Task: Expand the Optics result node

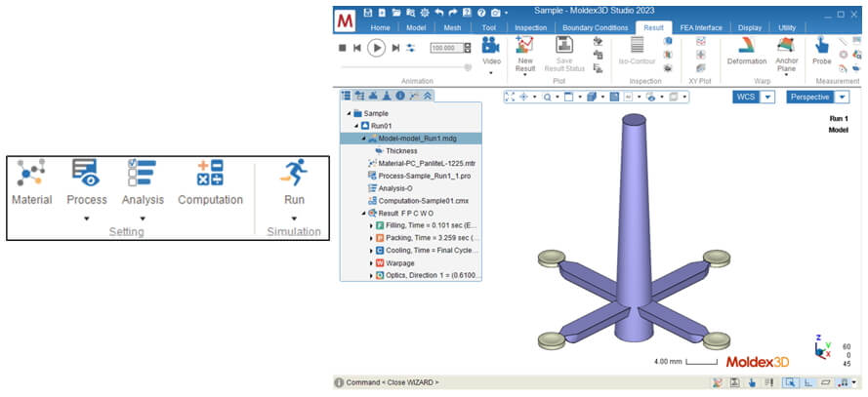Action: pyautogui.click(x=371, y=275)
